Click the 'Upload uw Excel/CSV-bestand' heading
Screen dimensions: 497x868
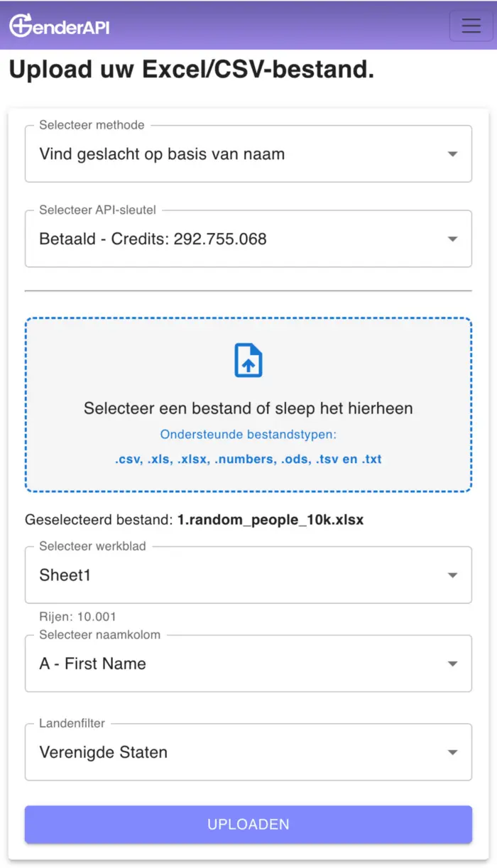click(192, 70)
